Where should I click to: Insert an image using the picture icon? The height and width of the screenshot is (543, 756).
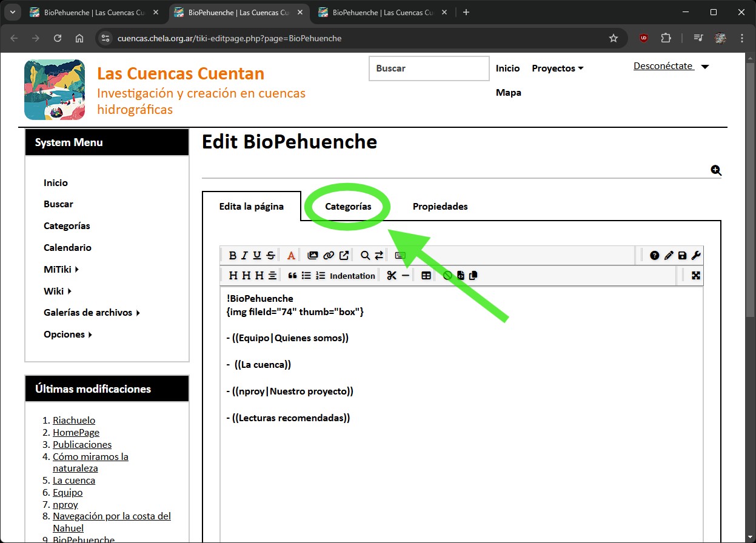[313, 256]
